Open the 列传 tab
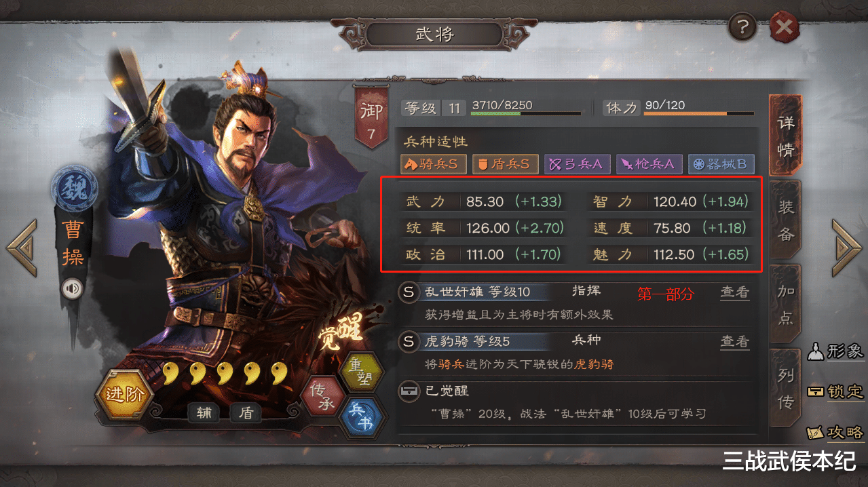The height and width of the screenshot is (487, 868). [785, 388]
